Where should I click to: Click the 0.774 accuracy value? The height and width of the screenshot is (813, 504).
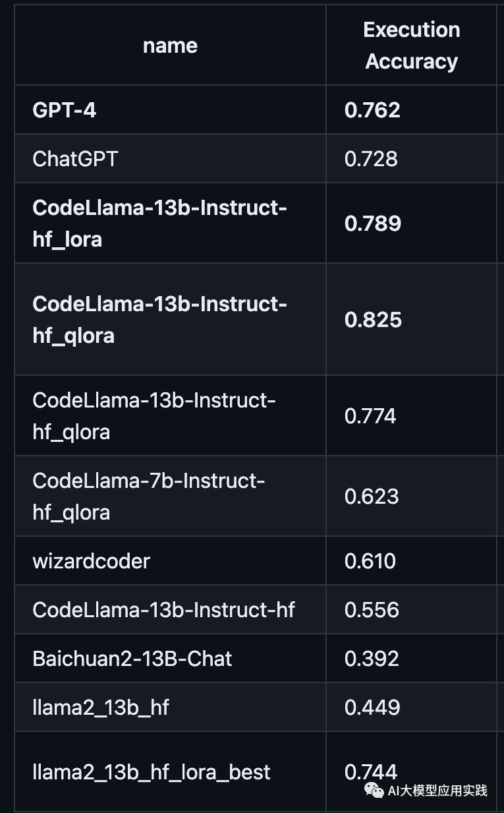[x=370, y=416]
